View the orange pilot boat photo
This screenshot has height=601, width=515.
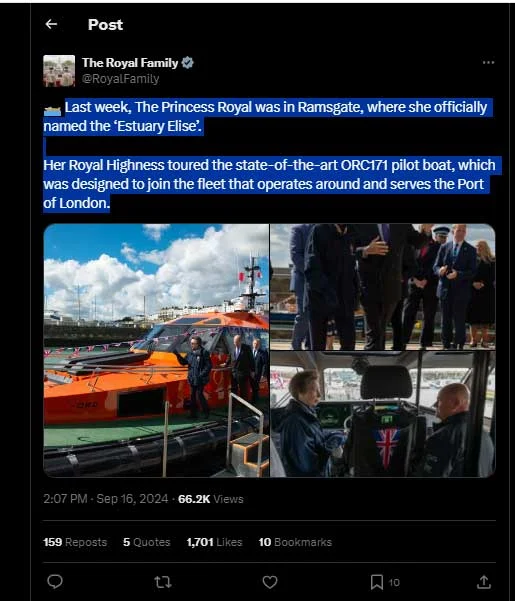[156, 350]
